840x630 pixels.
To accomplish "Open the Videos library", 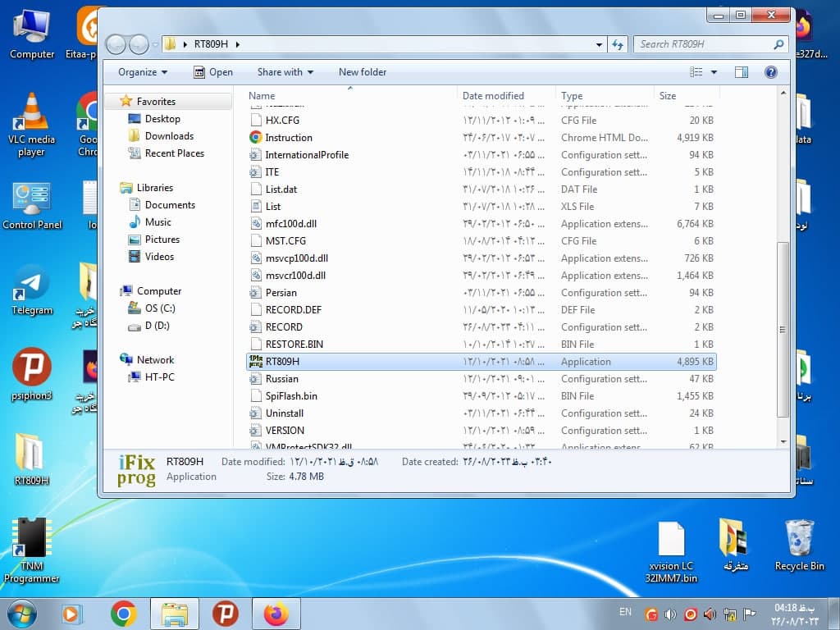I will click(159, 257).
